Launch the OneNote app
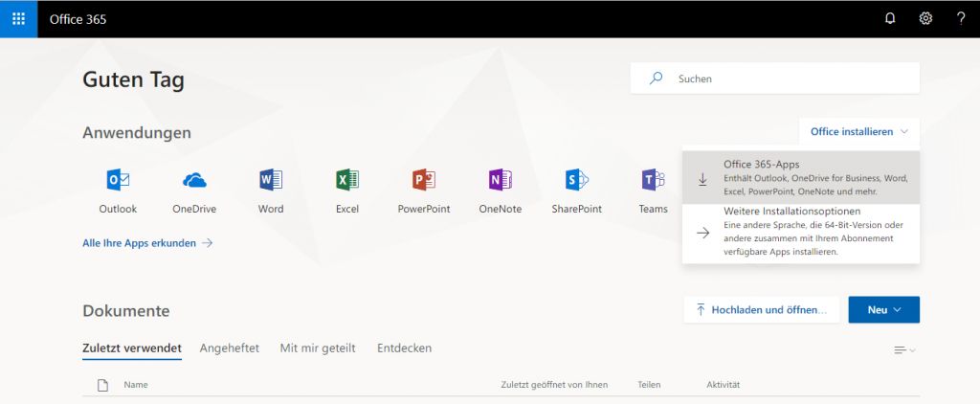This screenshot has height=404, width=980. click(x=500, y=180)
